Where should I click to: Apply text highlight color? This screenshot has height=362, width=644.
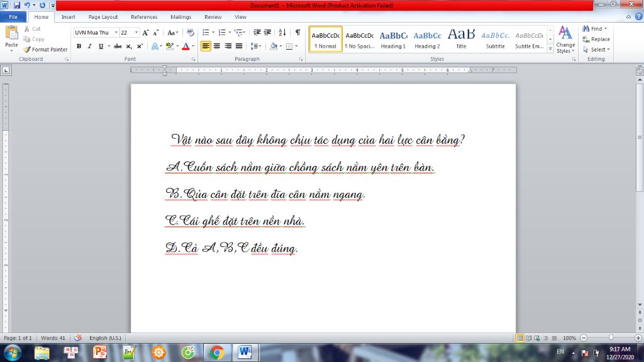170,47
